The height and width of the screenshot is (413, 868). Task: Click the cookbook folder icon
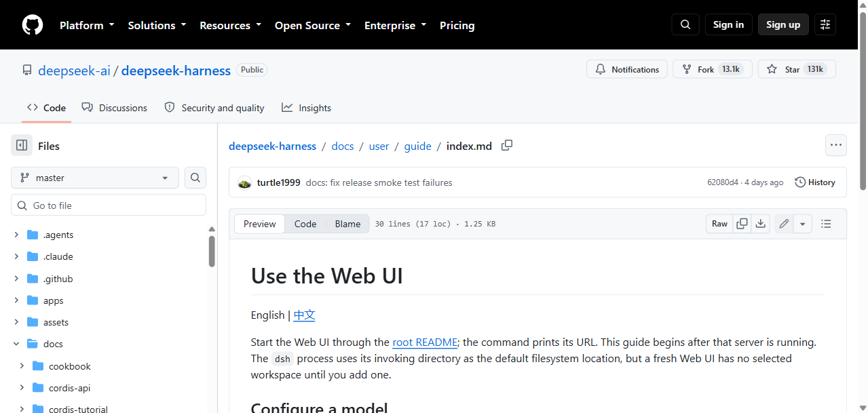(38, 366)
